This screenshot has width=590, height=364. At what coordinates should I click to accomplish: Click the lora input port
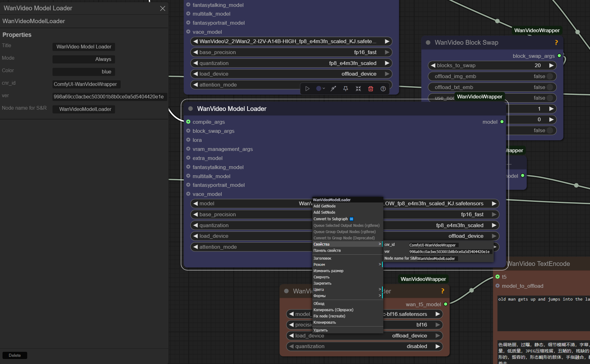click(188, 140)
